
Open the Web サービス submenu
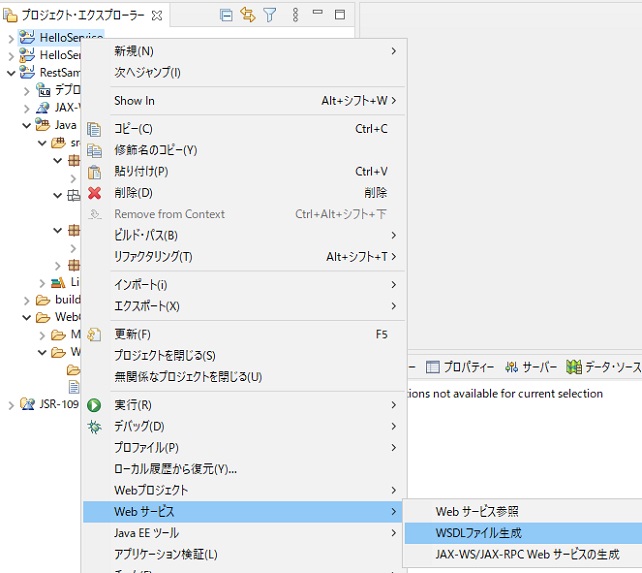[243, 512]
